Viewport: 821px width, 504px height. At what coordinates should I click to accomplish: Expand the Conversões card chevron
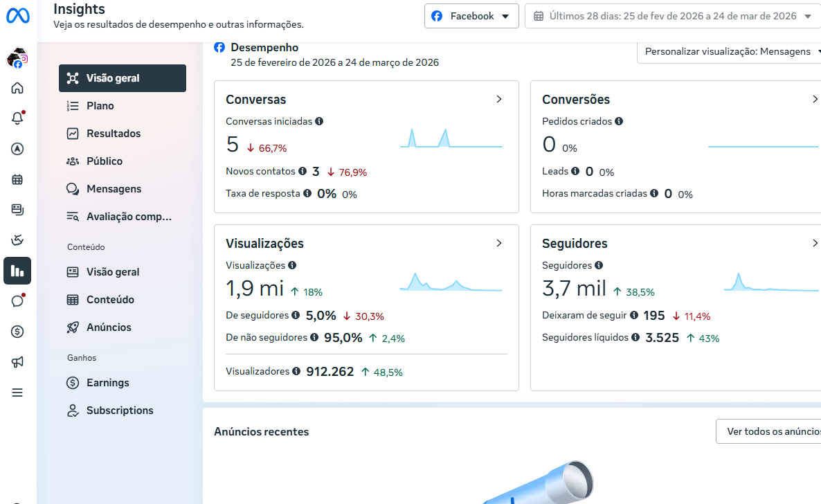(815, 99)
